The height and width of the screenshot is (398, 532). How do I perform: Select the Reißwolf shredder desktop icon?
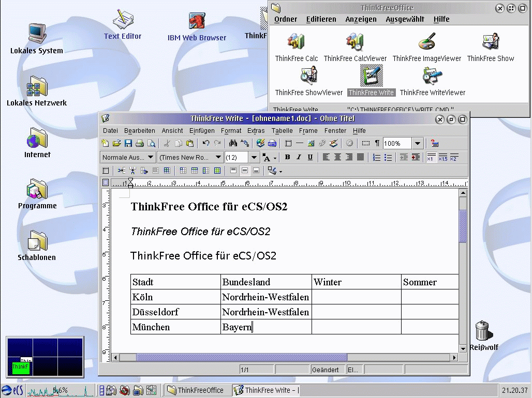click(484, 335)
